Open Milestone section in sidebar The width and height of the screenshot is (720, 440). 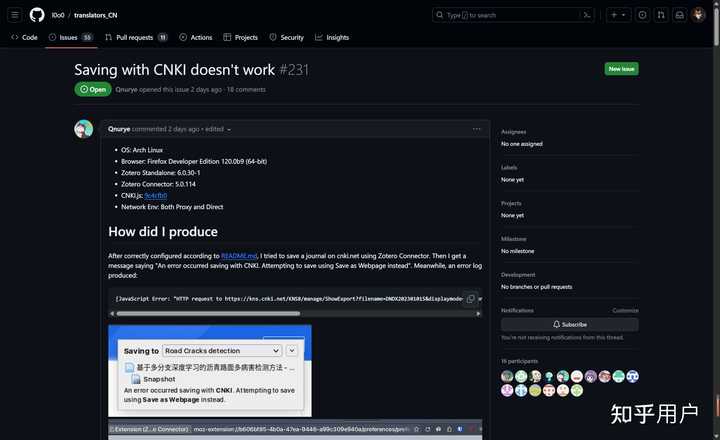click(513, 239)
